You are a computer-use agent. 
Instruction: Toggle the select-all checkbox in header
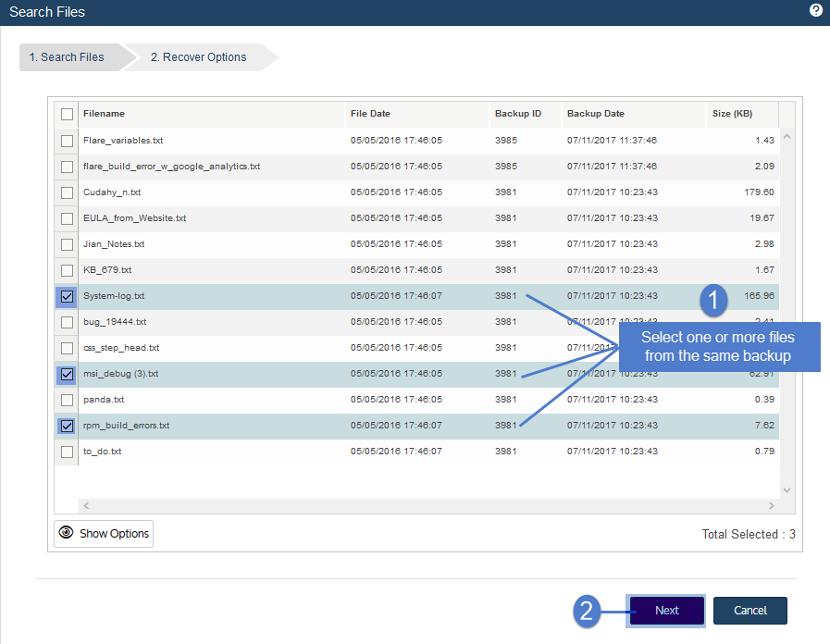pyautogui.click(x=67, y=114)
